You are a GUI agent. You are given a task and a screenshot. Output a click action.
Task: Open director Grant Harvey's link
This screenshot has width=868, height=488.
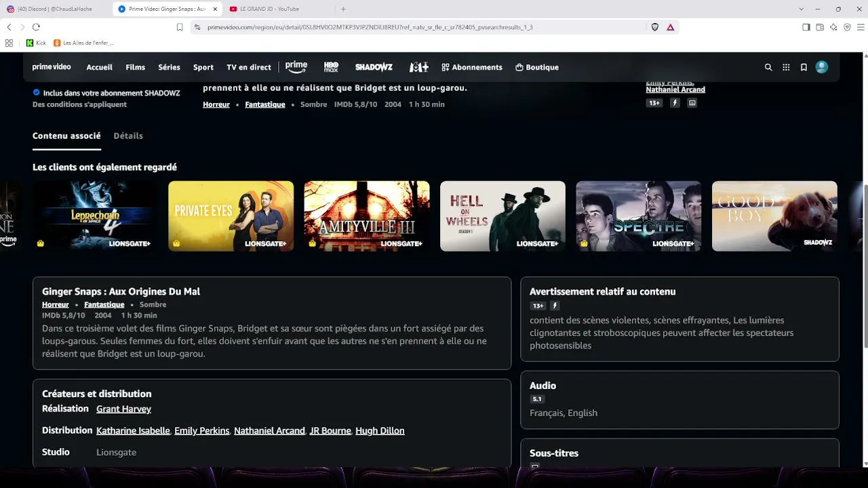tap(123, 409)
